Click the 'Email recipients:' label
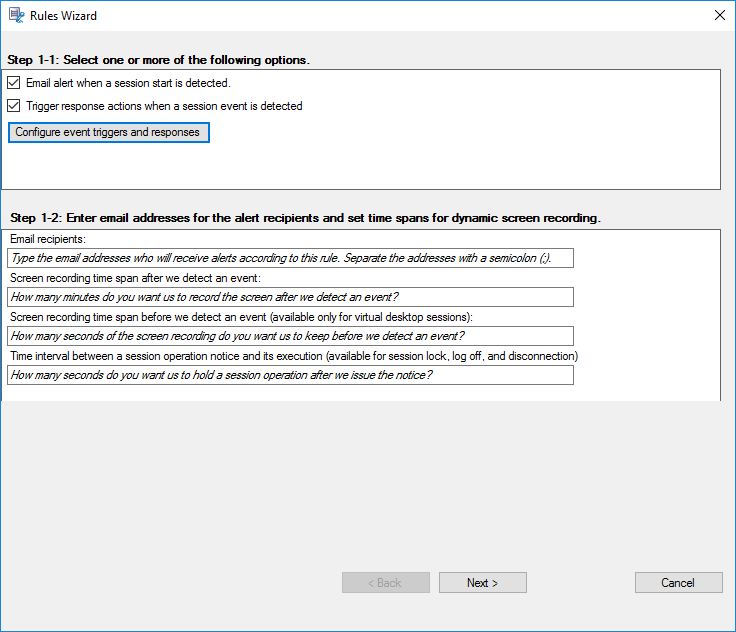This screenshot has width=736, height=632. (48, 239)
